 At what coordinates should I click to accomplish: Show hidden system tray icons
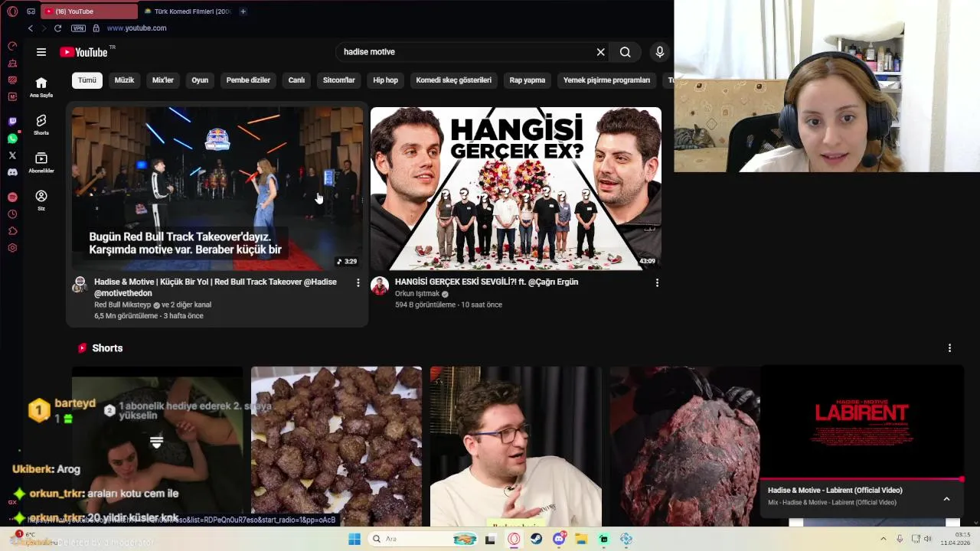[x=883, y=539]
